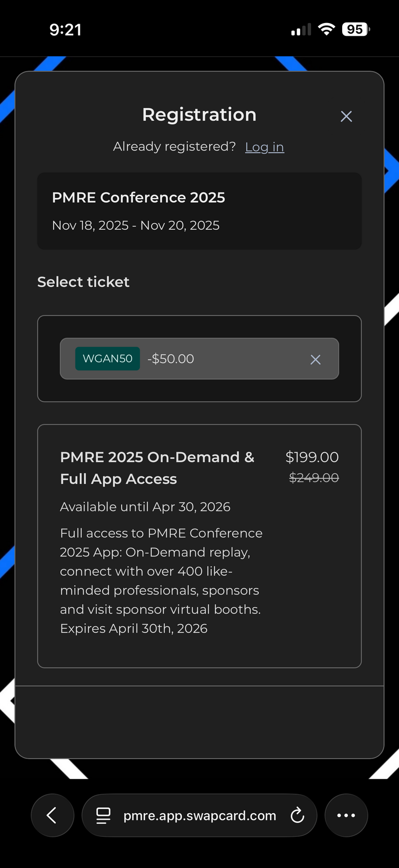
Task: Tap the Select ticket heading
Action: [x=83, y=282]
